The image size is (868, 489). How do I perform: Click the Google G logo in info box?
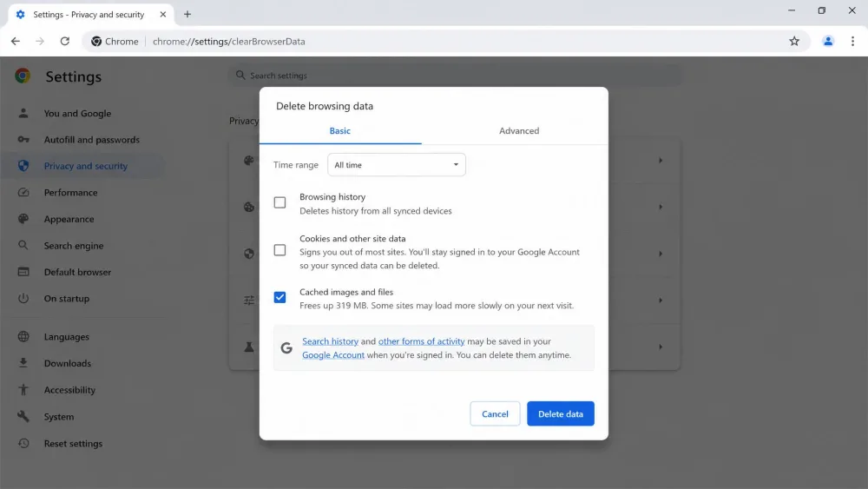[286, 347]
